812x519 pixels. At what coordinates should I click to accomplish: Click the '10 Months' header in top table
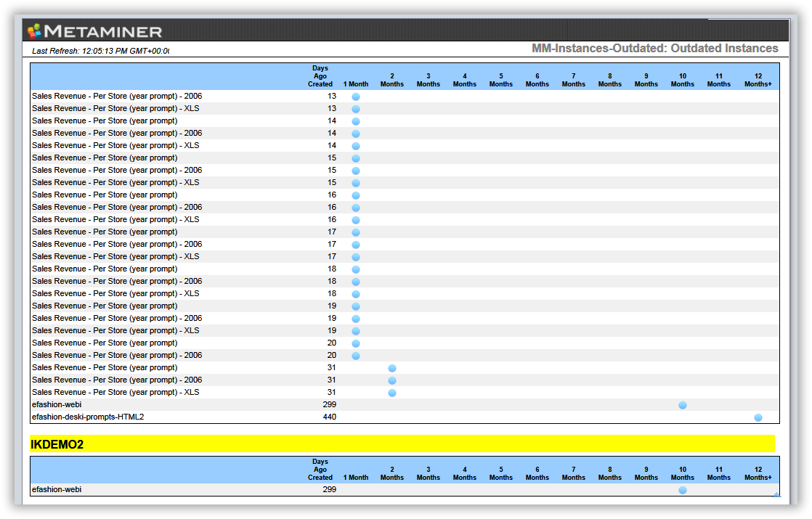point(683,80)
